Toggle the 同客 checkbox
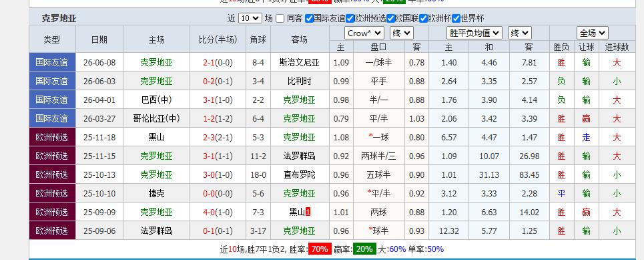The height and width of the screenshot is (260, 644). coord(280,19)
